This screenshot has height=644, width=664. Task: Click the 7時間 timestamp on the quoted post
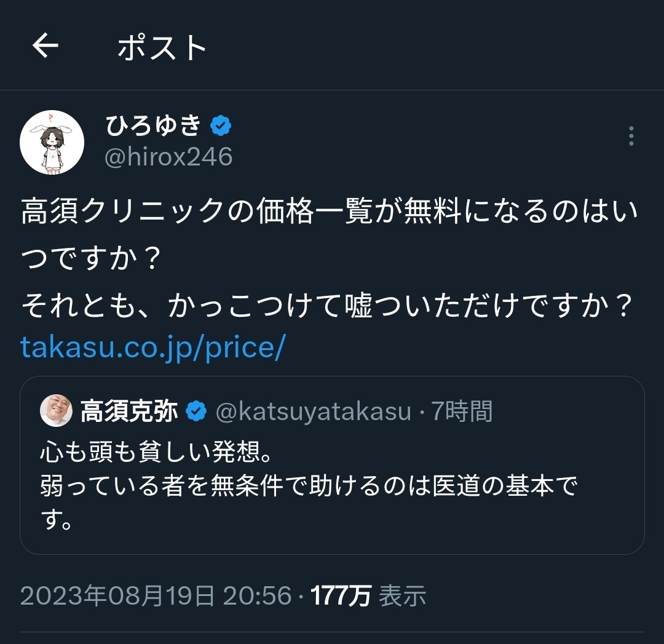462,411
